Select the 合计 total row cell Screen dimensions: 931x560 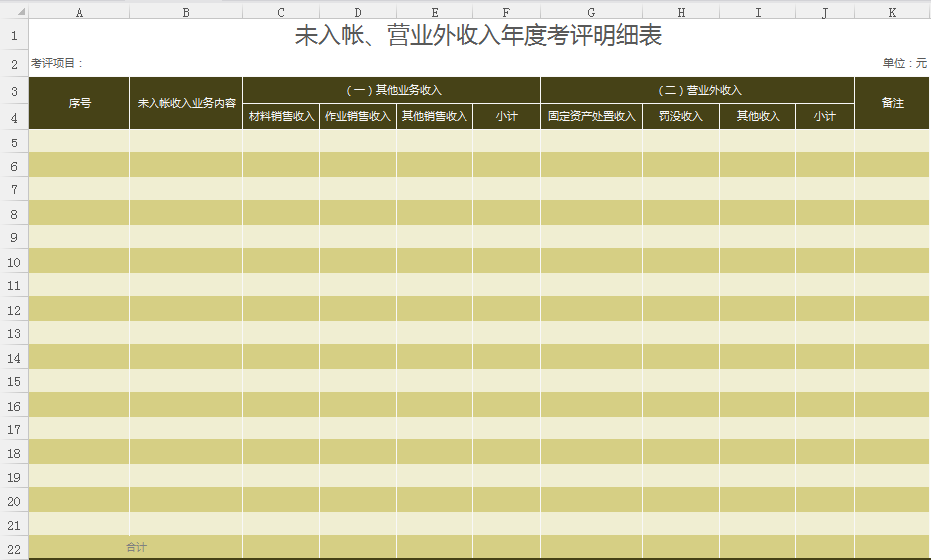pos(136,548)
